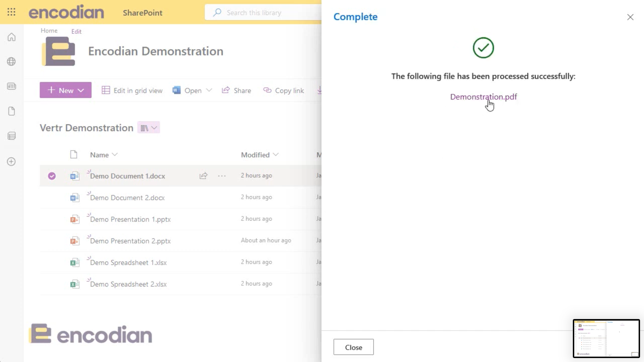Image resolution: width=644 pixels, height=362 pixels.
Task: Open the news feed icon in sidebar
Action: [x=11, y=86]
